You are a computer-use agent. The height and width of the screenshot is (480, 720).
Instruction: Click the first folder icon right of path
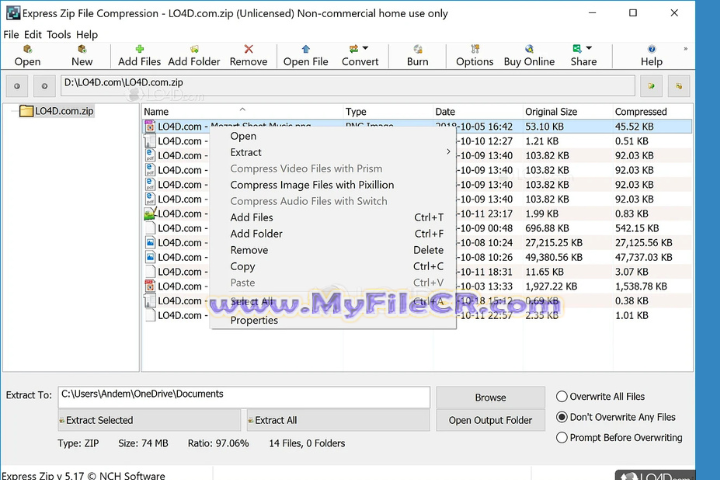(651, 86)
